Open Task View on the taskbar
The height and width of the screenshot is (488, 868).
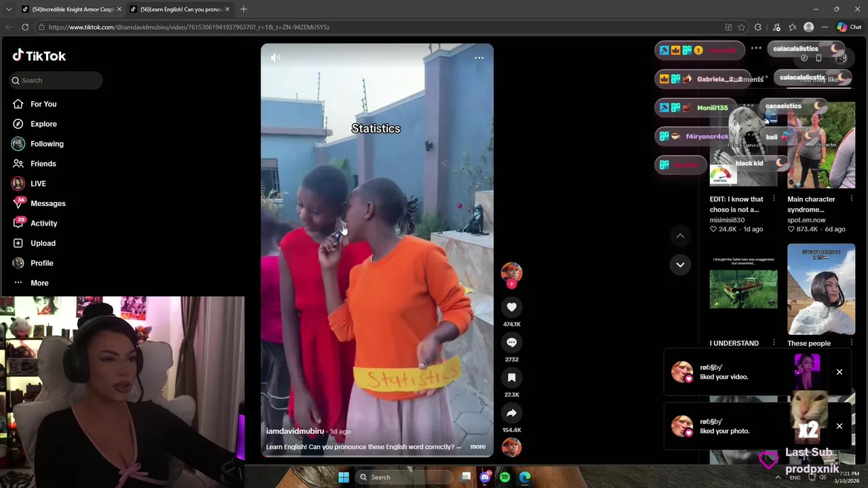[466, 477]
